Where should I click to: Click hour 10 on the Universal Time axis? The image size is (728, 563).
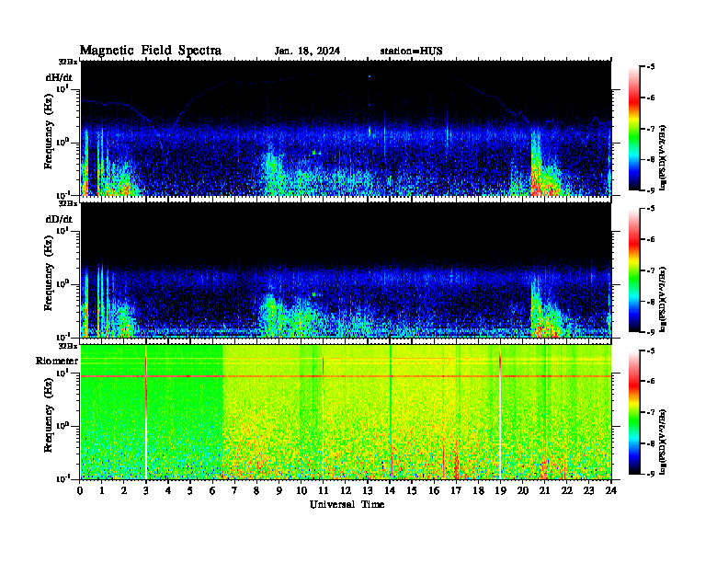[x=301, y=490]
